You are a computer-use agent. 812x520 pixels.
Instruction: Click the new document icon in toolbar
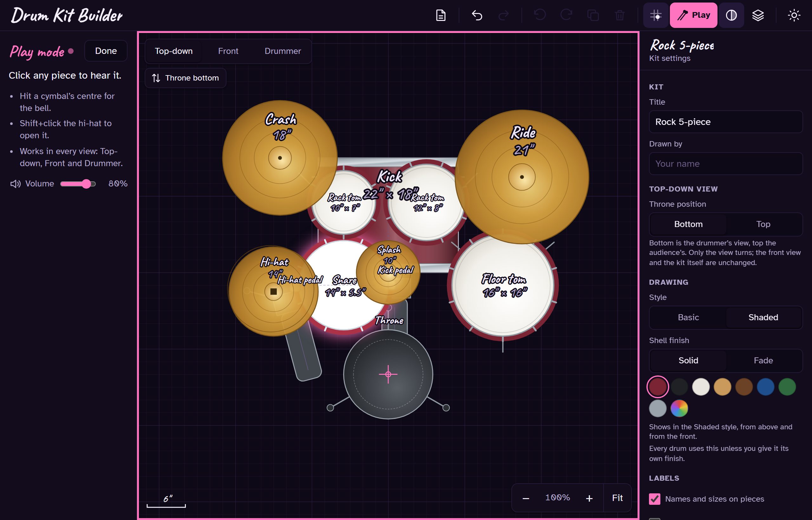click(441, 15)
